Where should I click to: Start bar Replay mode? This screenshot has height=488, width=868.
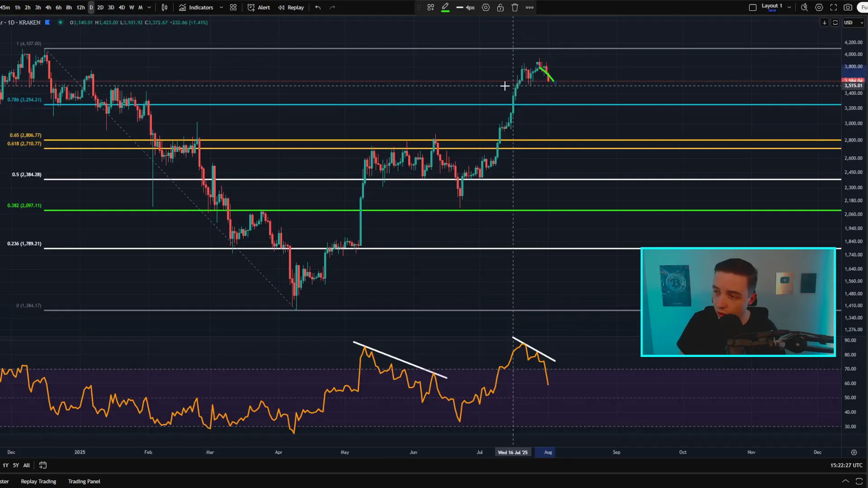tap(291, 8)
